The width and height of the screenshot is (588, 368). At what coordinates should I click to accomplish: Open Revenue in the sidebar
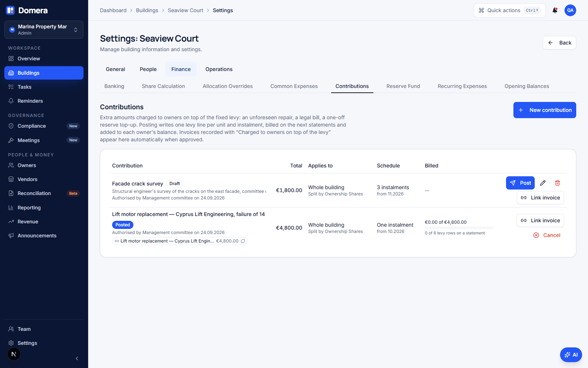pyautogui.click(x=44, y=222)
